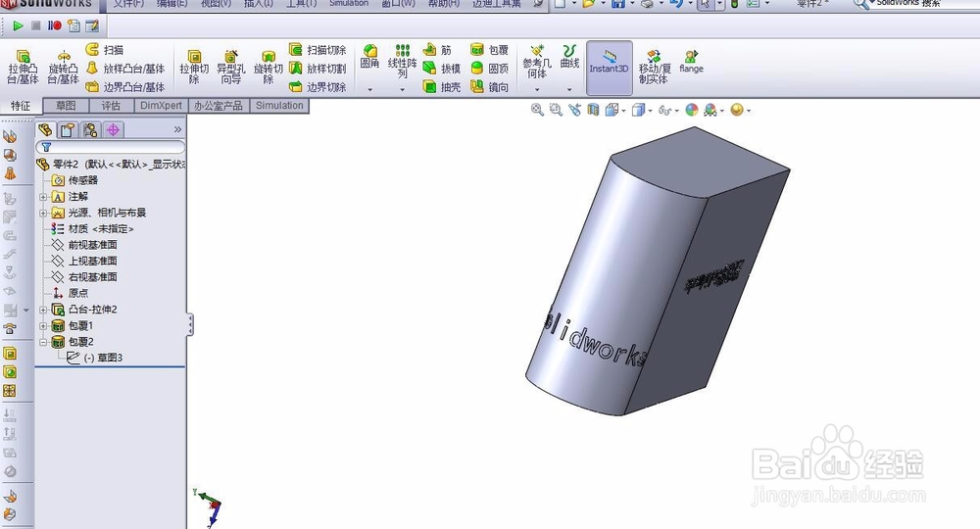Select the 拉伸凸台/基体 extrude boss tool
The image size is (980, 529).
23,67
